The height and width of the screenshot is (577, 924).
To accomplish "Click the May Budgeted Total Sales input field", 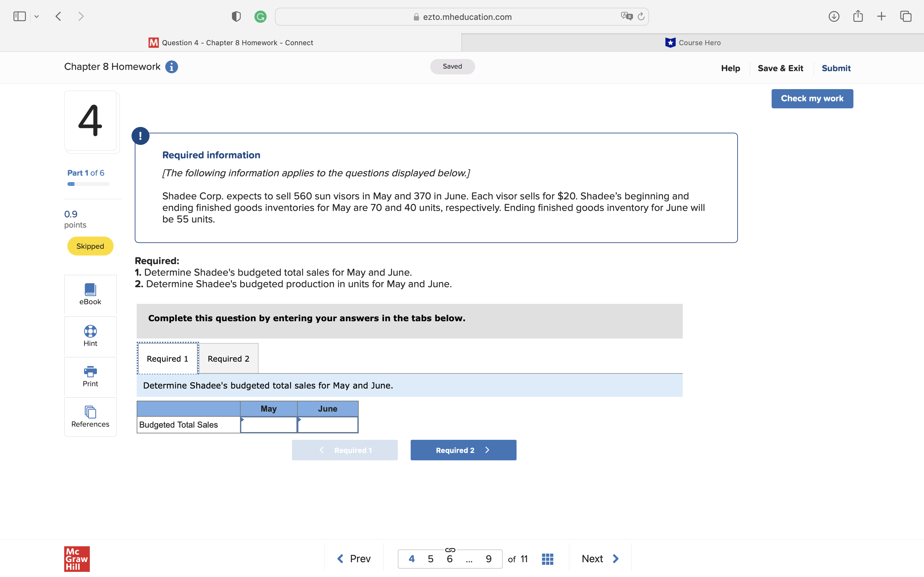I will 269,424.
